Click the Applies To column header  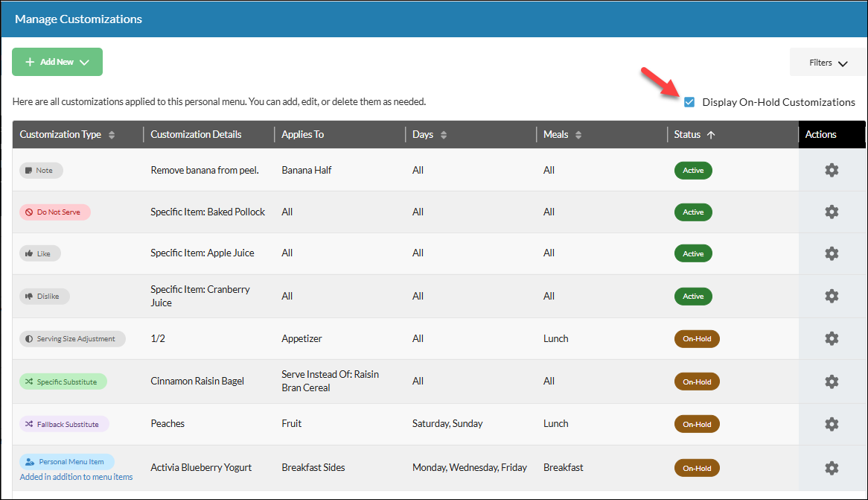(x=303, y=134)
